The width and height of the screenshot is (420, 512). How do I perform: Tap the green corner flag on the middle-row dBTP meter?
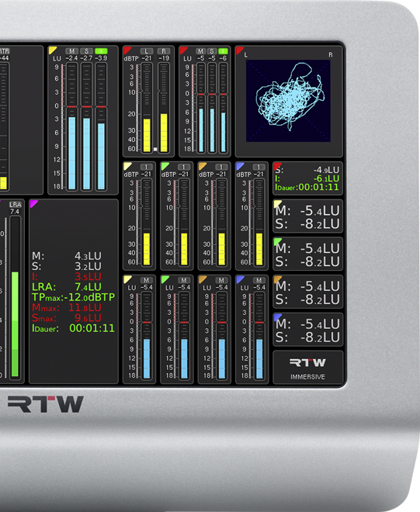pos(164,165)
